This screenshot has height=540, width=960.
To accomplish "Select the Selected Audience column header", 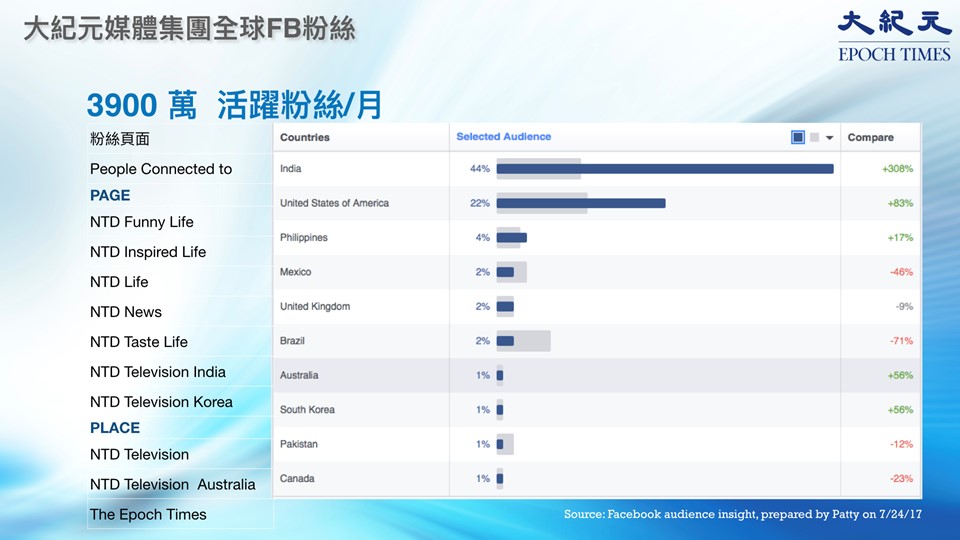I will (x=503, y=137).
